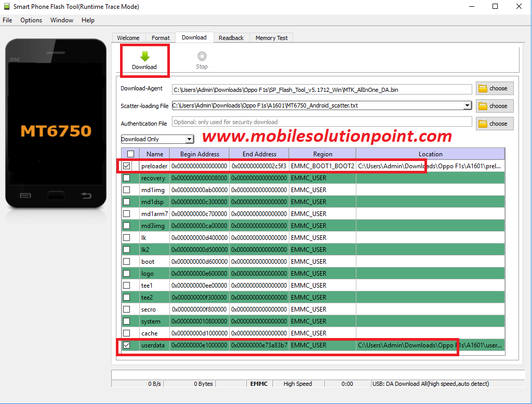Uncheck the preloader partition checkbox

(127, 166)
